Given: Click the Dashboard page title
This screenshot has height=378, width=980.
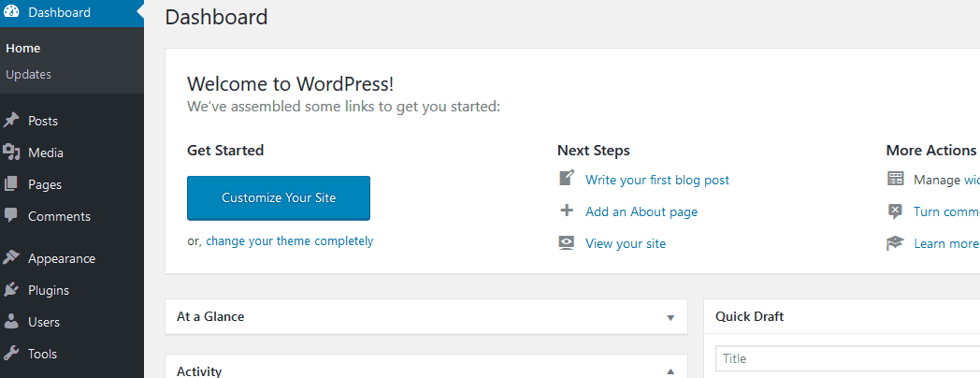Looking at the screenshot, I should pyautogui.click(x=216, y=17).
